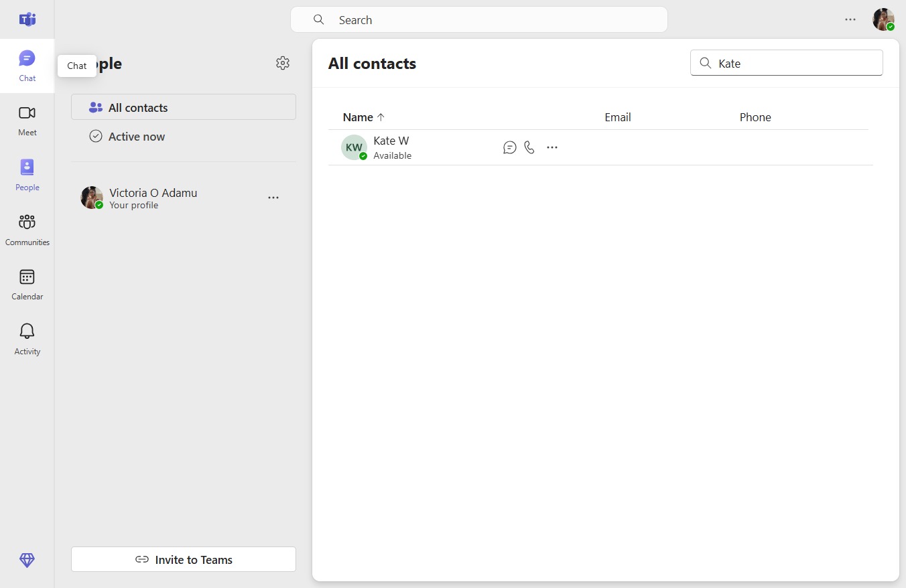Open profile avatar at top right
Screen dimensions: 906x588
(x=883, y=19)
